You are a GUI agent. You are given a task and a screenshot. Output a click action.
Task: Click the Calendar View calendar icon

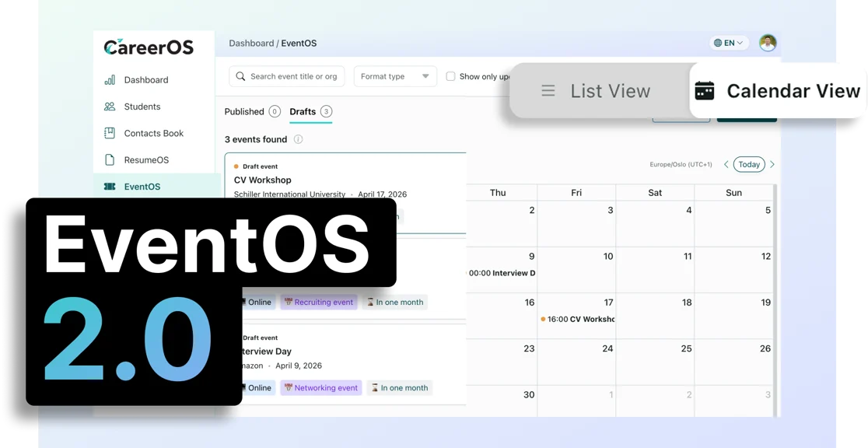[x=704, y=91]
